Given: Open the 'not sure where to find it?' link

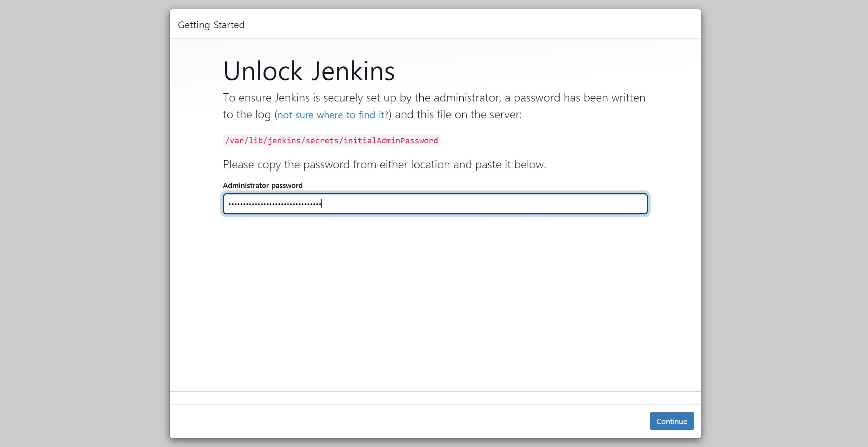Looking at the screenshot, I should pos(332,115).
